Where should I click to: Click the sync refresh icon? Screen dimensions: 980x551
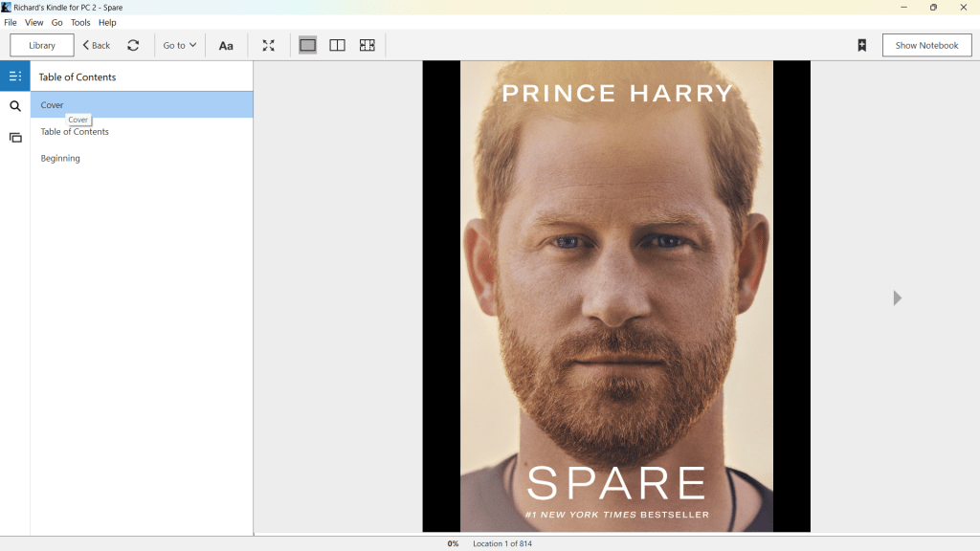(133, 45)
